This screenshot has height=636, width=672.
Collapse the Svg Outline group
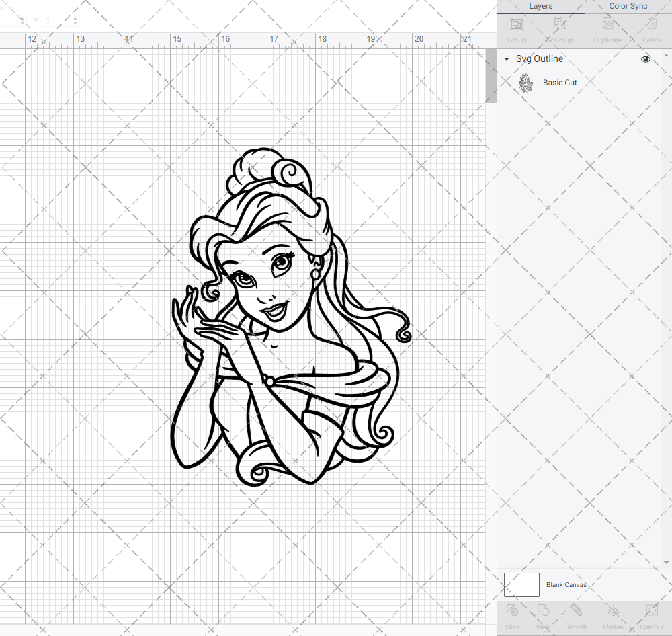(506, 59)
